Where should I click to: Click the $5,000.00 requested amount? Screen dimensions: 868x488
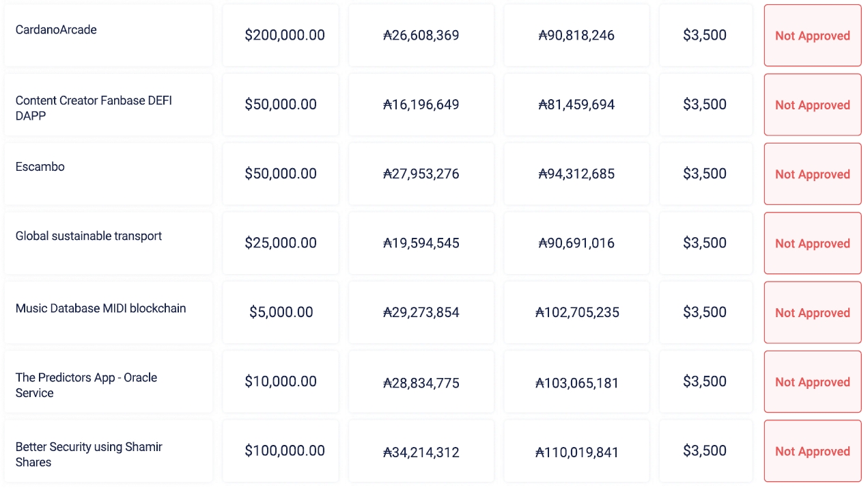coord(281,312)
